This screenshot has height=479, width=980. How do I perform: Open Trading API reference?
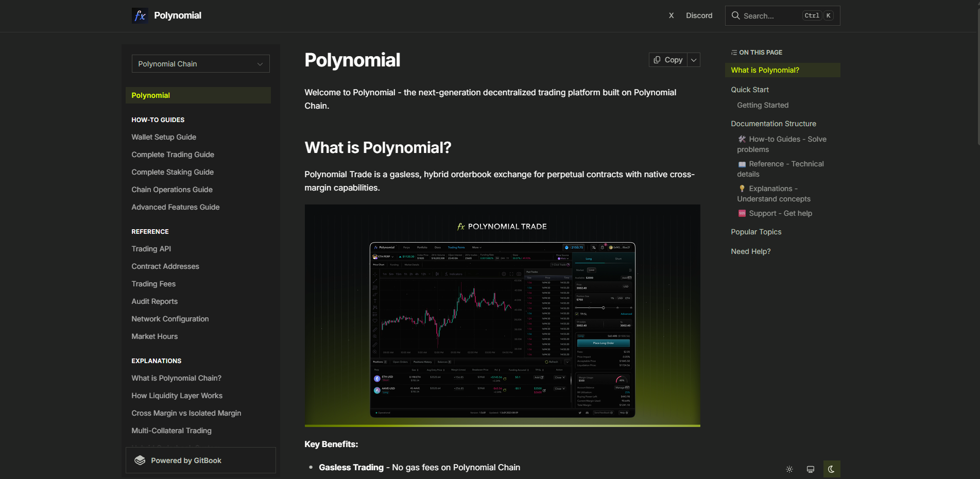pyautogui.click(x=151, y=249)
